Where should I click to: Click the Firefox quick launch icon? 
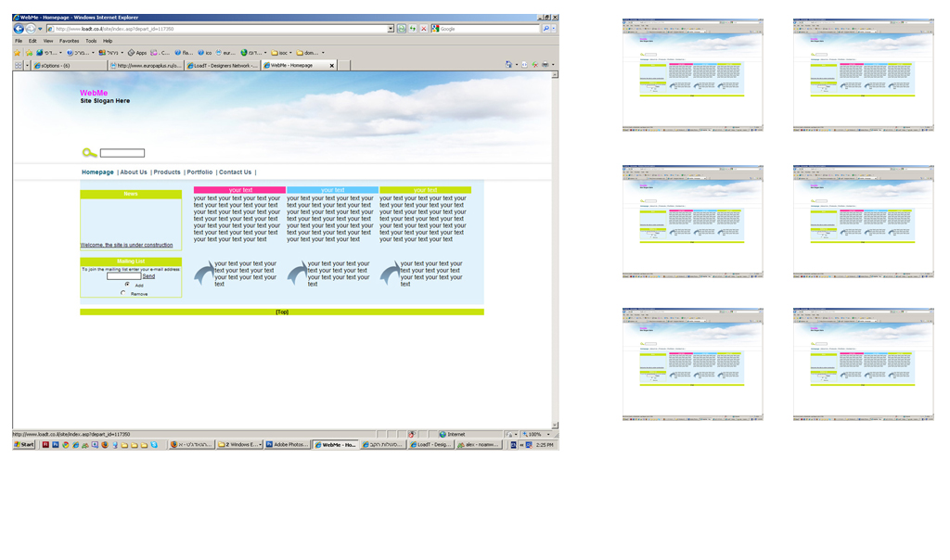pyautogui.click(x=105, y=444)
